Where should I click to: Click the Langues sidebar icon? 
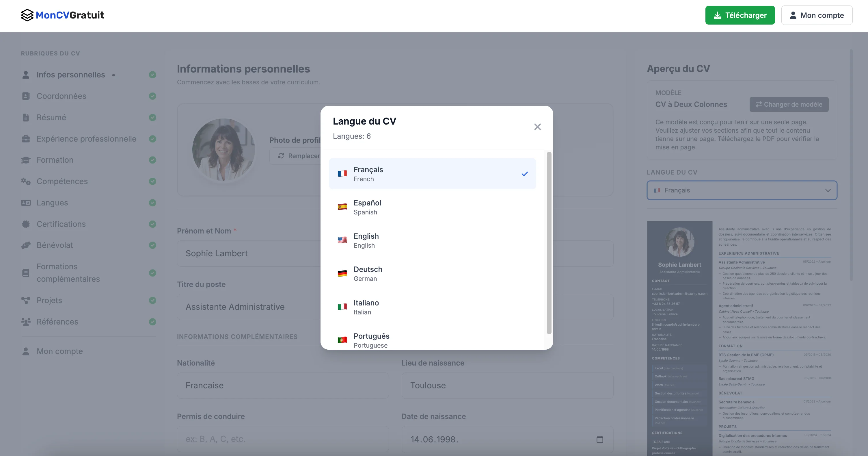click(26, 203)
